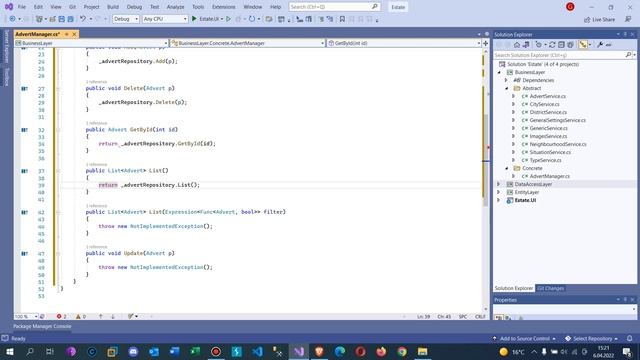Open the BusinessLayer project navigation dropdown
The image size is (640, 360).
tap(91, 43)
